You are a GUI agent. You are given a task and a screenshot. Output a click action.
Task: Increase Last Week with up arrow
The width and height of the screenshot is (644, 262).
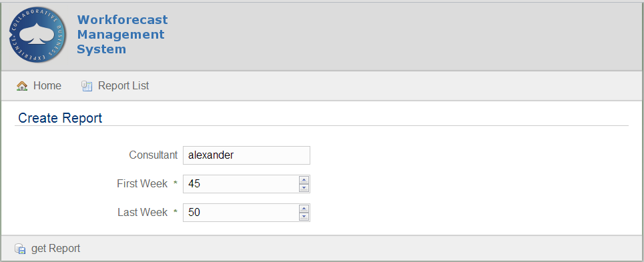point(304,208)
